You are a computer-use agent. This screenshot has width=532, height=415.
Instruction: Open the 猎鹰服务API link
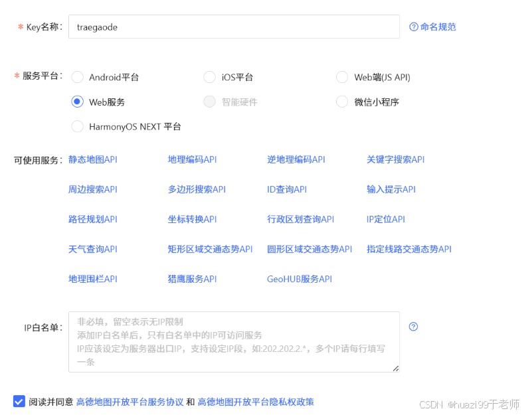pyautogui.click(x=192, y=279)
